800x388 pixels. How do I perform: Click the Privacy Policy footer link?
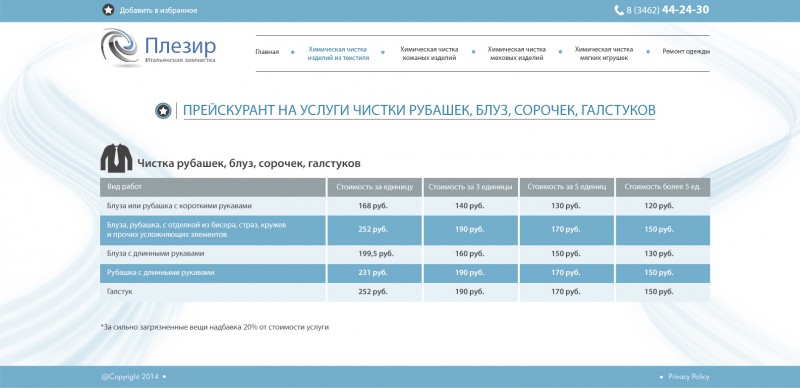click(689, 377)
